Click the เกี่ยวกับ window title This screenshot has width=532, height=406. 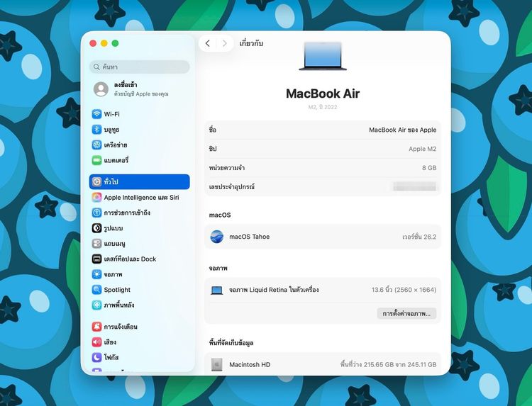pos(251,43)
